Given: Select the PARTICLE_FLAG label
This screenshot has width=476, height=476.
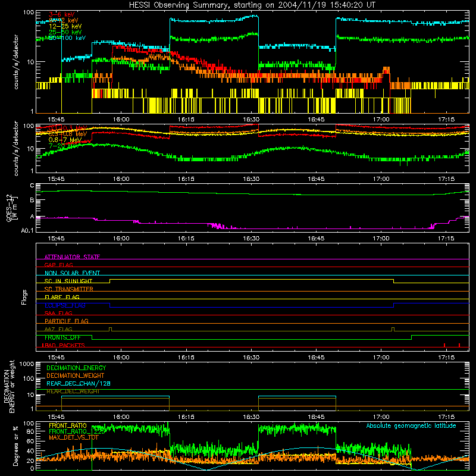Looking at the screenshot, I should [x=66, y=321].
